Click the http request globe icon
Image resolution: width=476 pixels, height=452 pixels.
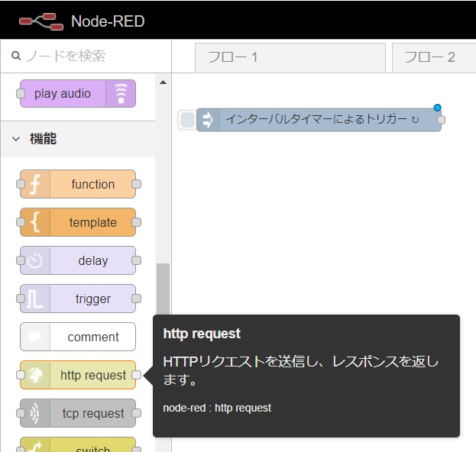coord(35,375)
